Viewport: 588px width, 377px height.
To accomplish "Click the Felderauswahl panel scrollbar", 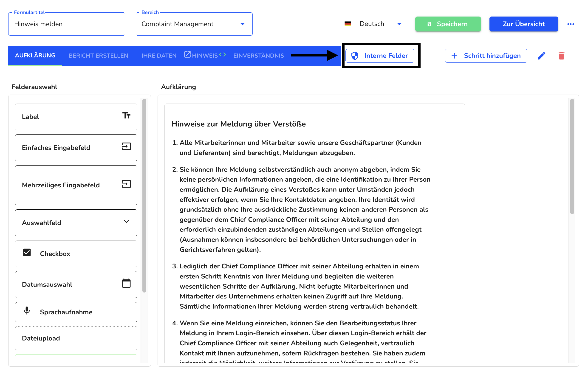I will coord(144,195).
